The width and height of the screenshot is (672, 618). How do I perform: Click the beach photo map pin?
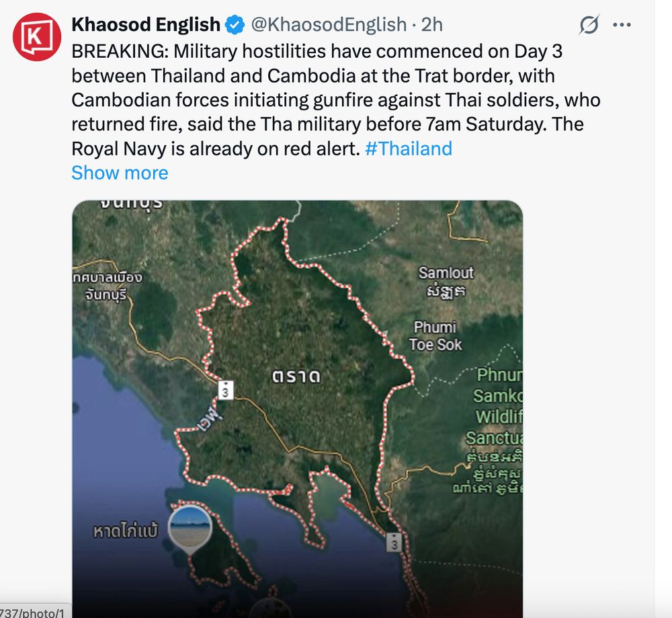coord(190,528)
